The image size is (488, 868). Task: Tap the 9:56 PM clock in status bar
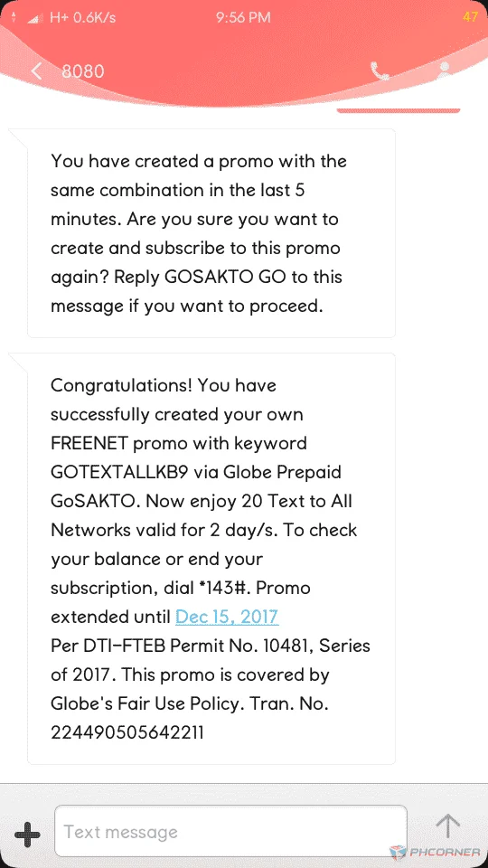[x=243, y=18]
